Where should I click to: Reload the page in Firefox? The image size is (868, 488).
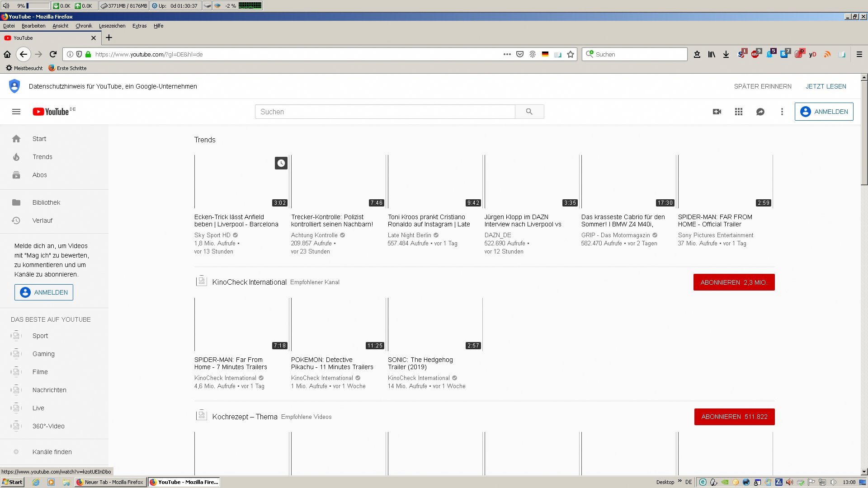pyautogui.click(x=53, y=54)
